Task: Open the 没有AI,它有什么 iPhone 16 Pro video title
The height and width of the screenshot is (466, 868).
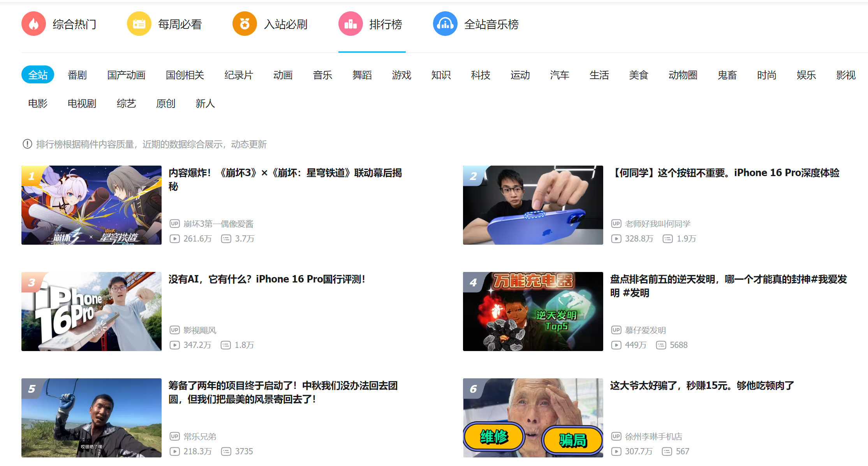Action: (267, 279)
